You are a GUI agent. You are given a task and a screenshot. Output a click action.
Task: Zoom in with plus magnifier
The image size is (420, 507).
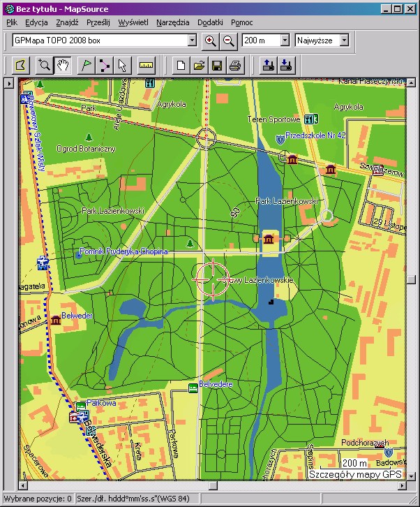pos(210,41)
